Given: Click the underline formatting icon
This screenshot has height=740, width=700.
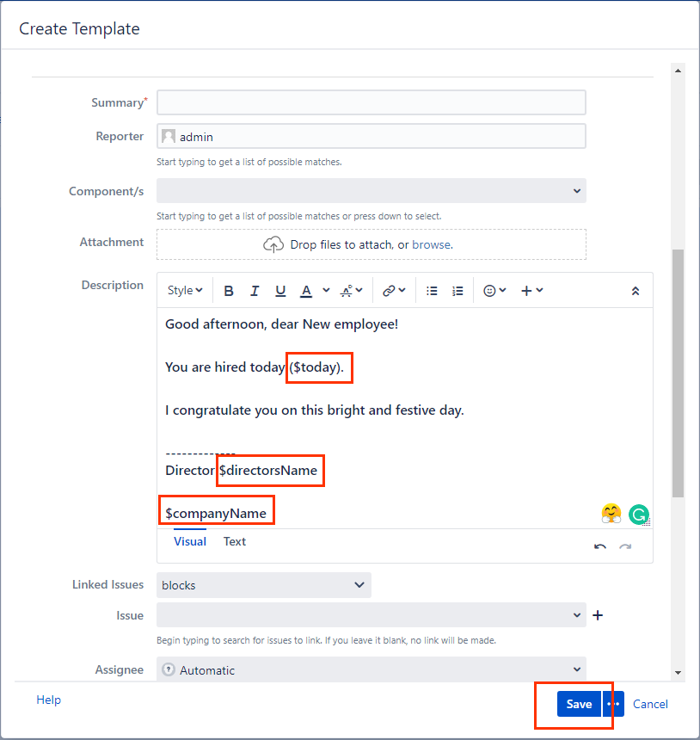Looking at the screenshot, I should 280,291.
